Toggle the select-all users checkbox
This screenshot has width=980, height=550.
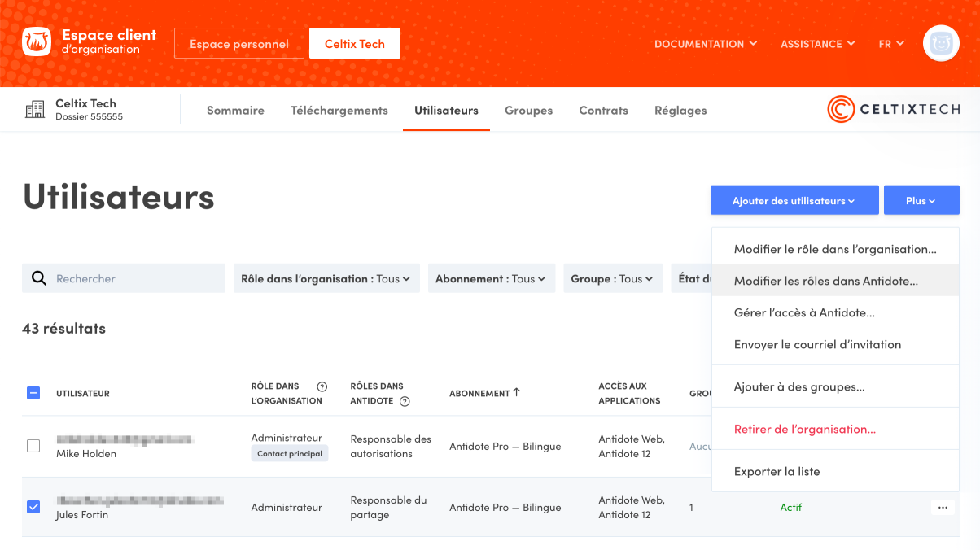click(33, 393)
